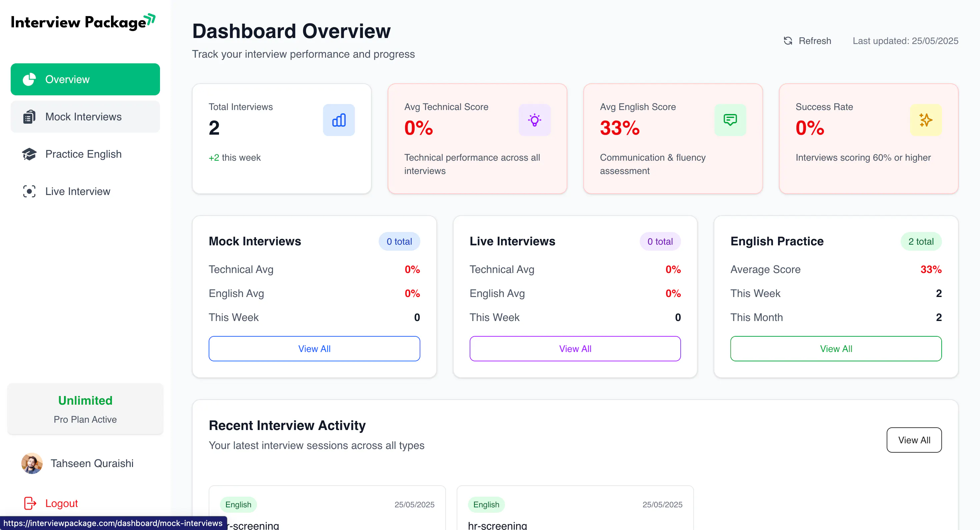Screen dimensions: 980x530
Task: Click 'Interviews scoring 60% or higher' text
Action: point(863,158)
